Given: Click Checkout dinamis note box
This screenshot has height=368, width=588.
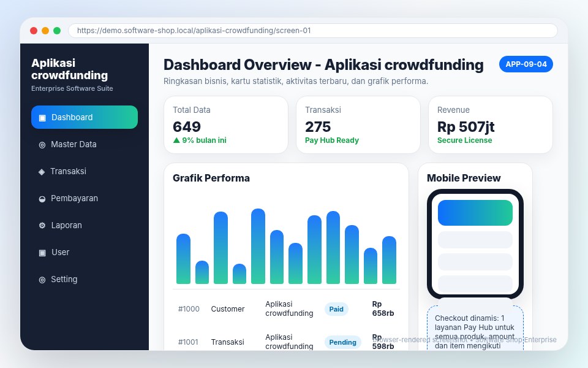Looking at the screenshot, I should (475, 328).
